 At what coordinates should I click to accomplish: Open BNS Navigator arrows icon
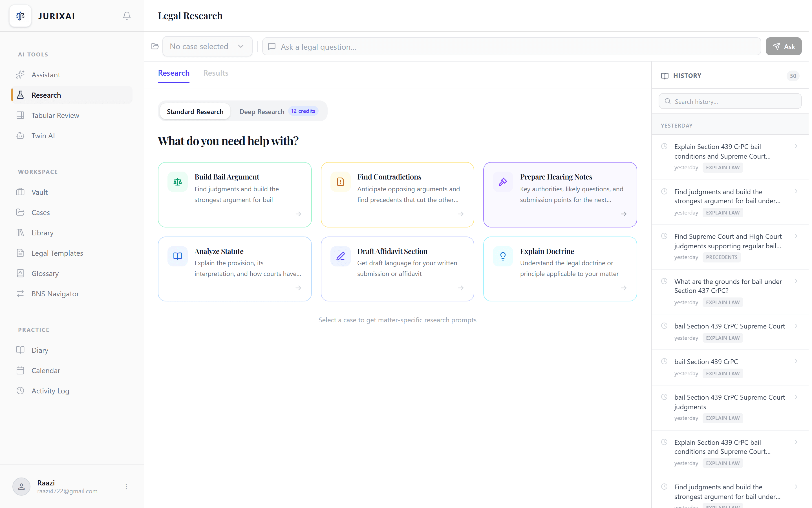(21, 294)
